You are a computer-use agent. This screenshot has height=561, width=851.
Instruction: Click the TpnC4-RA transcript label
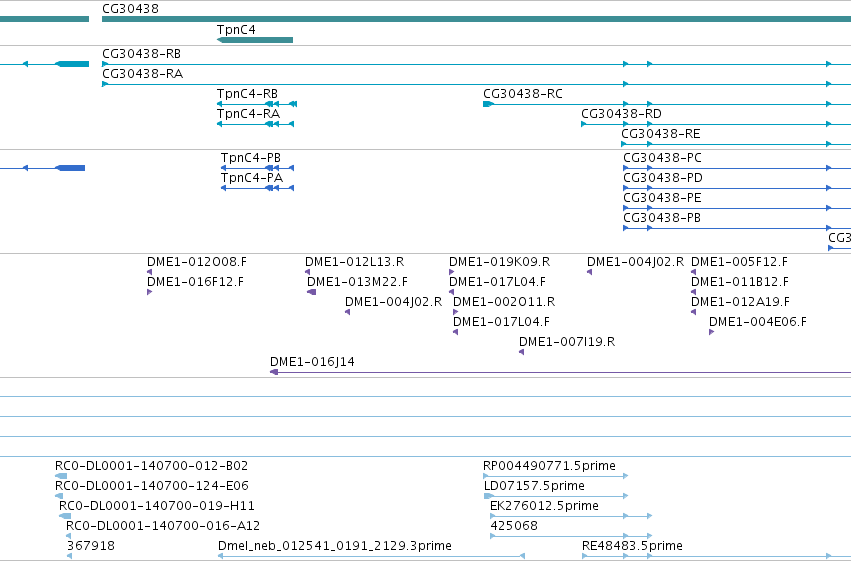point(249,114)
